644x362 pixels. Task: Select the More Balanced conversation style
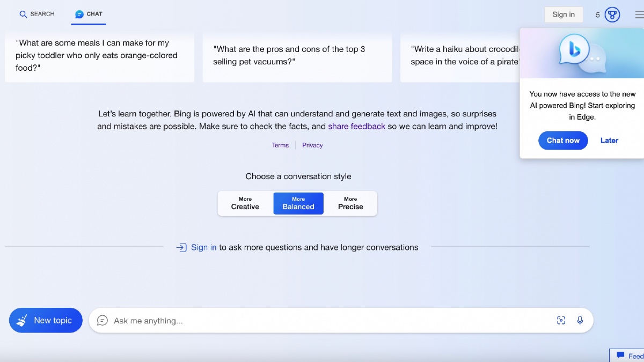(x=298, y=203)
